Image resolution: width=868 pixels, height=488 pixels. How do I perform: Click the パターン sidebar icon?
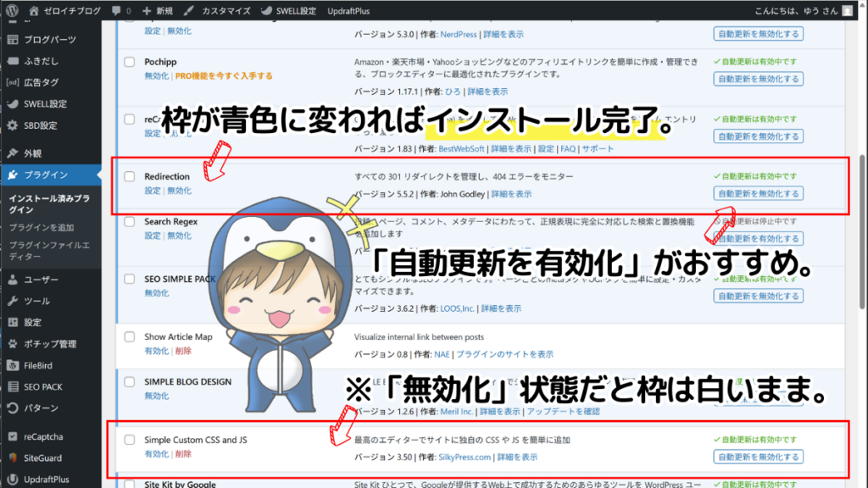pos(13,408)
